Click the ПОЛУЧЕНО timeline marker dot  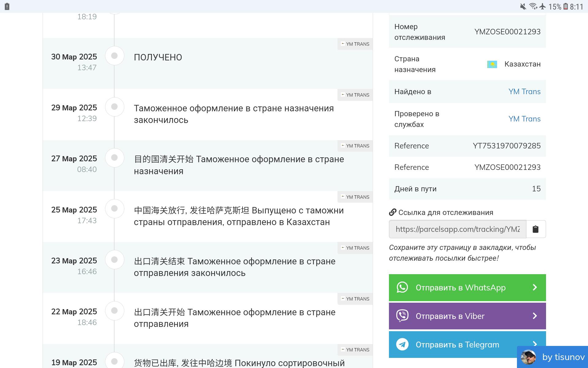[115, 56]
